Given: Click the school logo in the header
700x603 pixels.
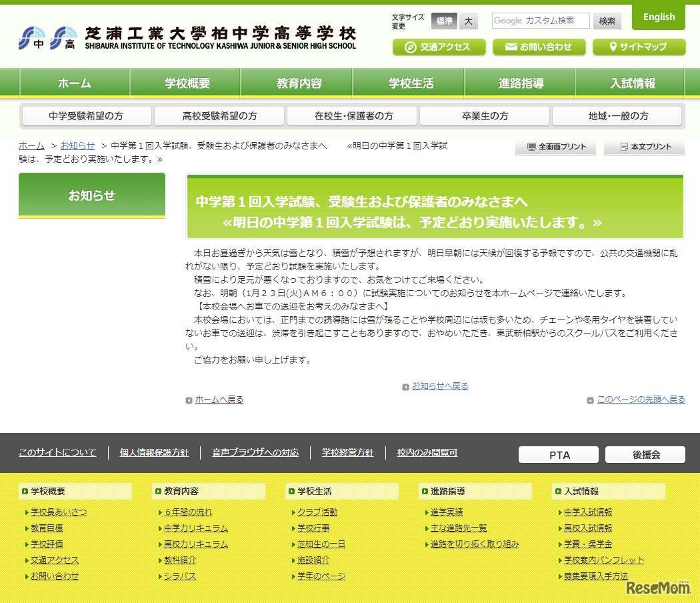Looking at the screenshot, I should (187, 38).
